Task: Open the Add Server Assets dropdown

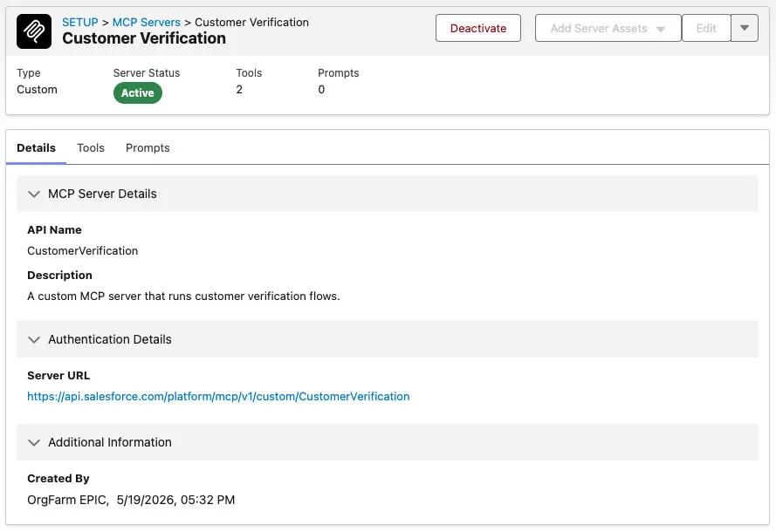Action: [608, 28]
